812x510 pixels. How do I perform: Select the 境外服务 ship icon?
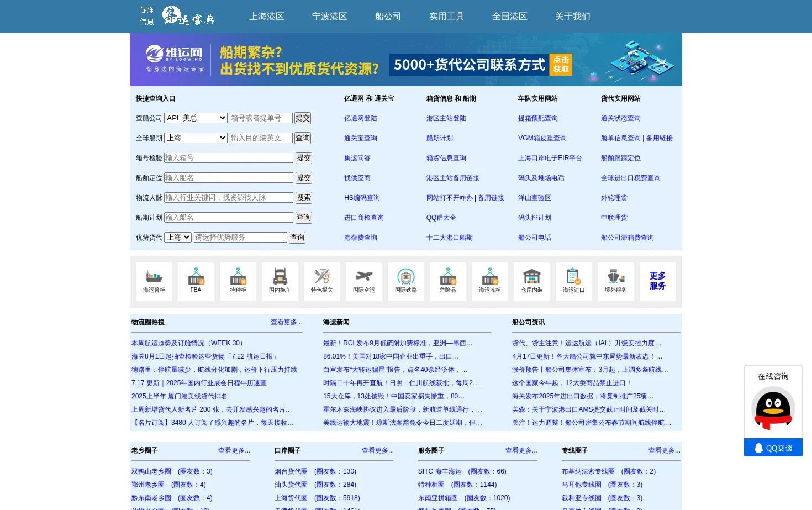pos(615,282)
